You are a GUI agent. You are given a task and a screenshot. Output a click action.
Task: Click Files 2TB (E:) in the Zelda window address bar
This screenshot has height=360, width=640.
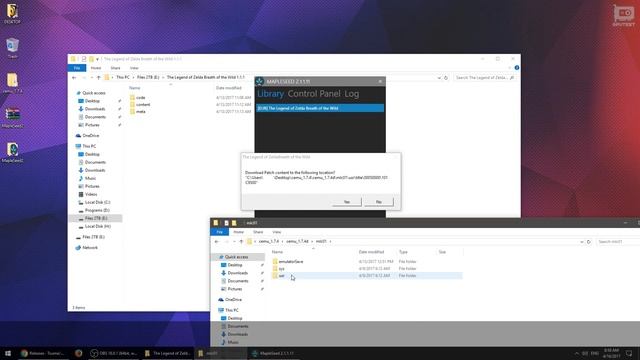point(148,77)
